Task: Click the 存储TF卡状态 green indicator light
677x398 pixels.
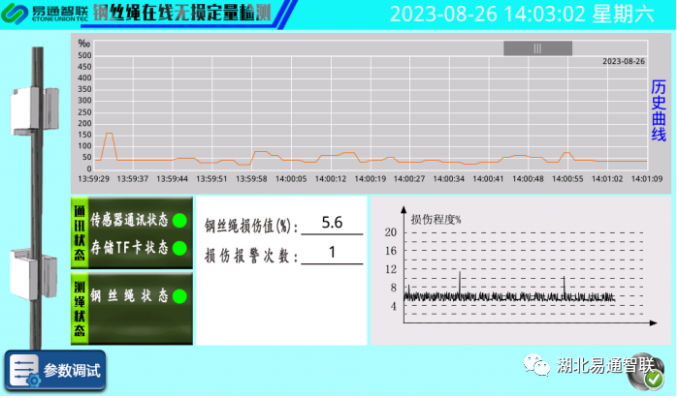Action: pos(180,248)
